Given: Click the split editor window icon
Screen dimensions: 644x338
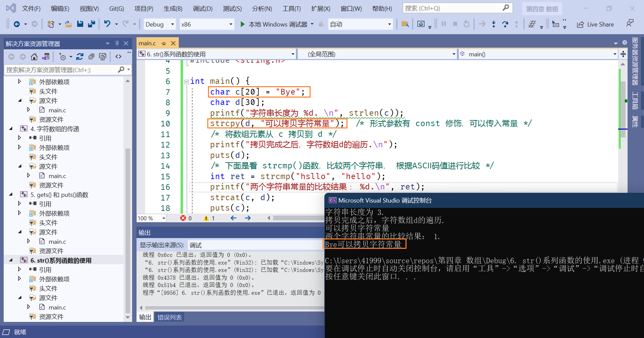Looking at the screenshot, I should coord(623,54).
